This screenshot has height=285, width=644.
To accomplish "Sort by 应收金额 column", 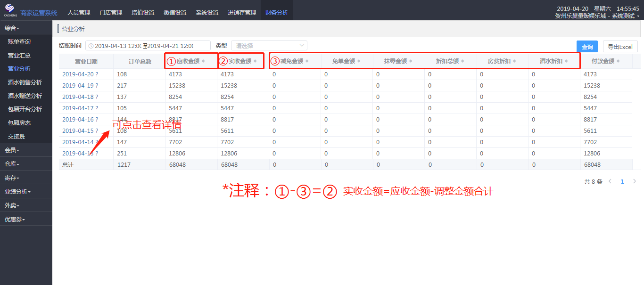I will pos(203,61).
